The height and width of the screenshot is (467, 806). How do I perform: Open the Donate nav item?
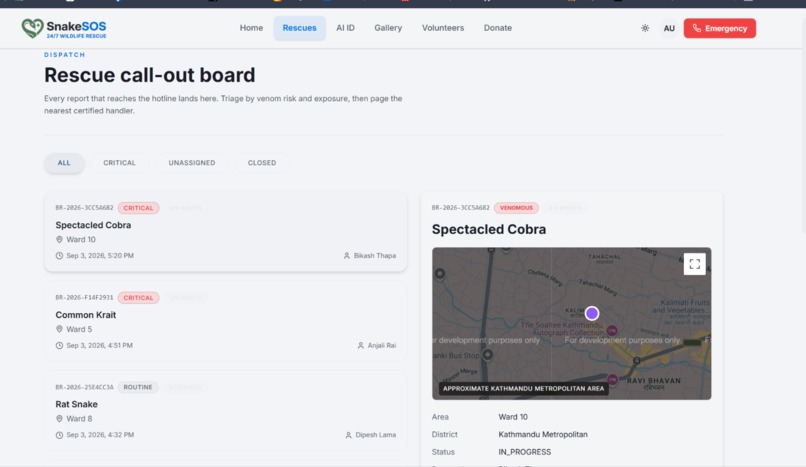pyautogui.click(x=498, y=28)
